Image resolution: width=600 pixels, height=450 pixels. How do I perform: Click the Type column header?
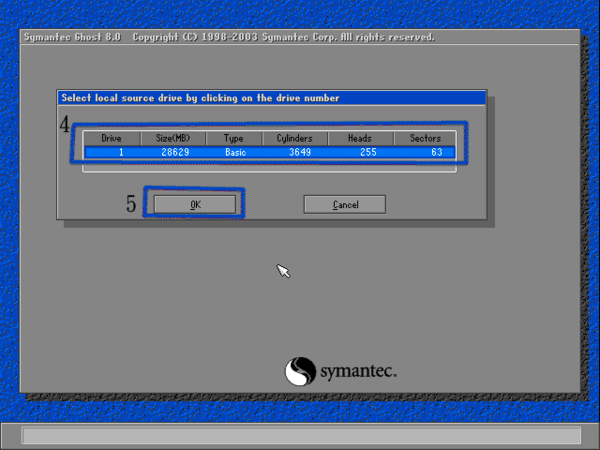234,138
